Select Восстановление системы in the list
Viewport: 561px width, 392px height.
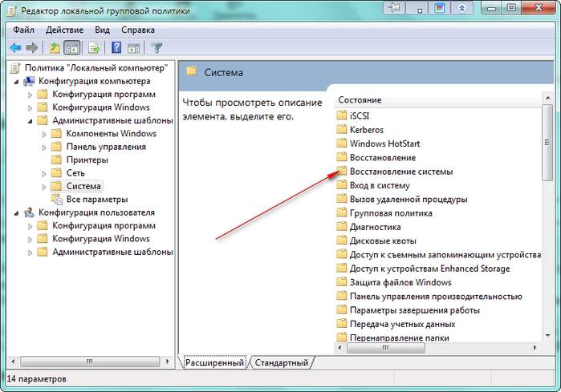pyautogui.click(x=401, y=172)
